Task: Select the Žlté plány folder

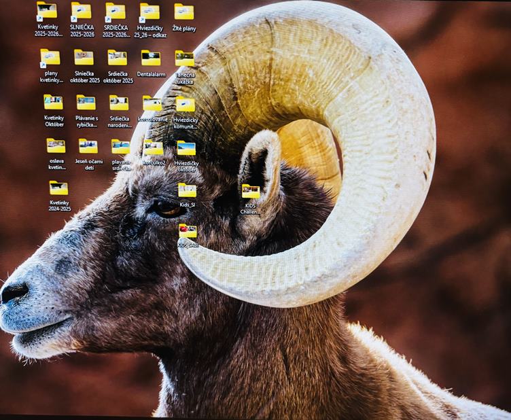Action: pyautogui.click(x=183, y=12)
